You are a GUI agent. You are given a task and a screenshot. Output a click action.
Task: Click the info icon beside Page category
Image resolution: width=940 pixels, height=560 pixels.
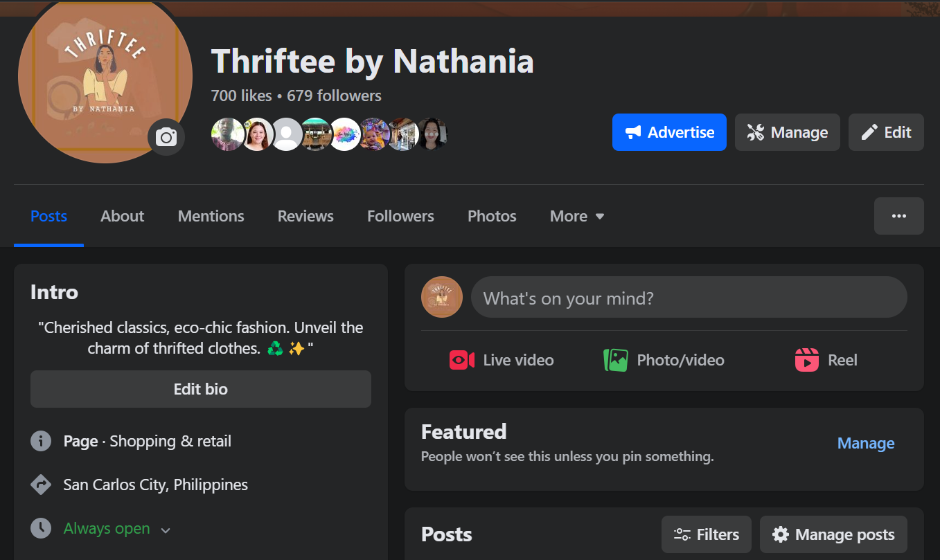(x=41, y=441)
